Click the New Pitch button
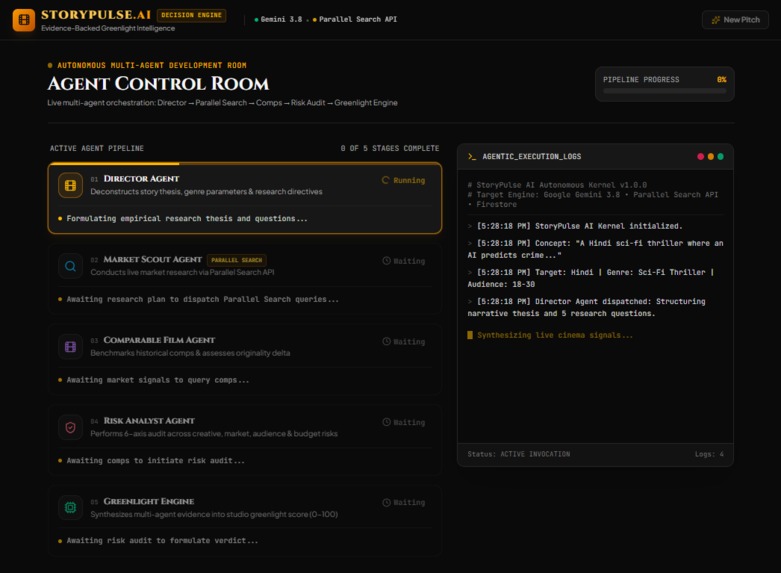781x573 pixels. 735,20
